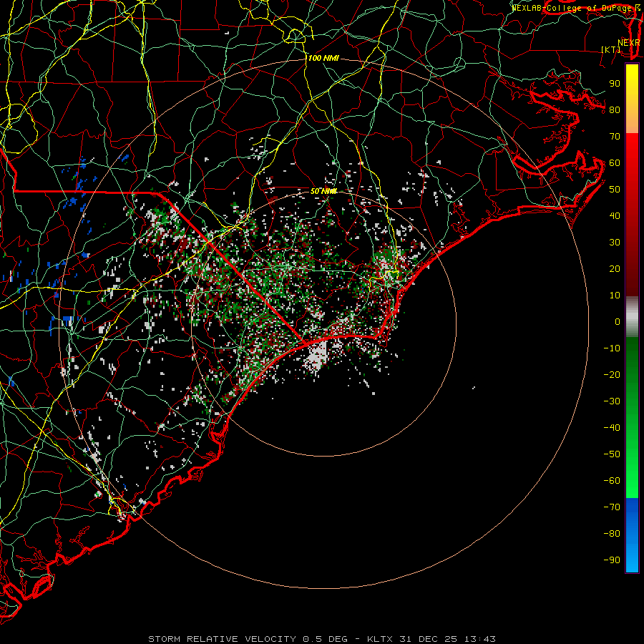Click the -20 value on velocity scale
Viewport: 644px width, 644px height.
(612, 375)
